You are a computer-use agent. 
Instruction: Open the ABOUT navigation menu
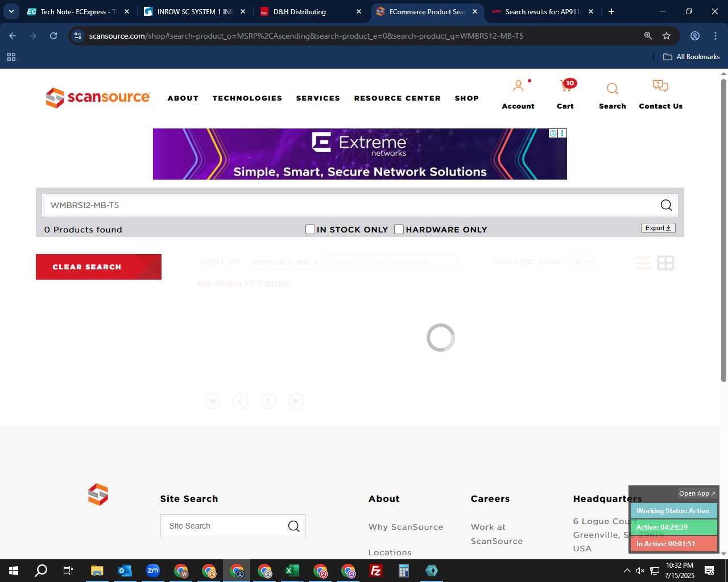coord(183,98)
